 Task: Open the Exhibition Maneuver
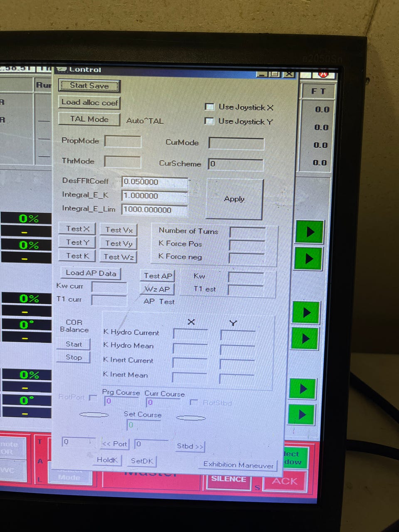point(238,465)
